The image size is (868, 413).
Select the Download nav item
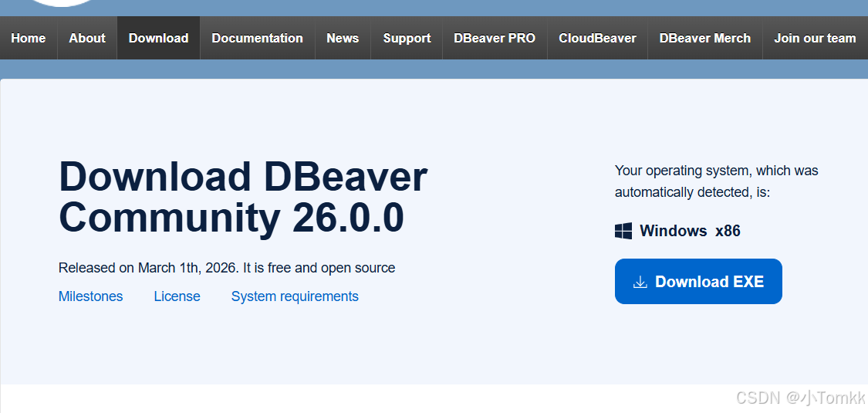tap(158, 38)
